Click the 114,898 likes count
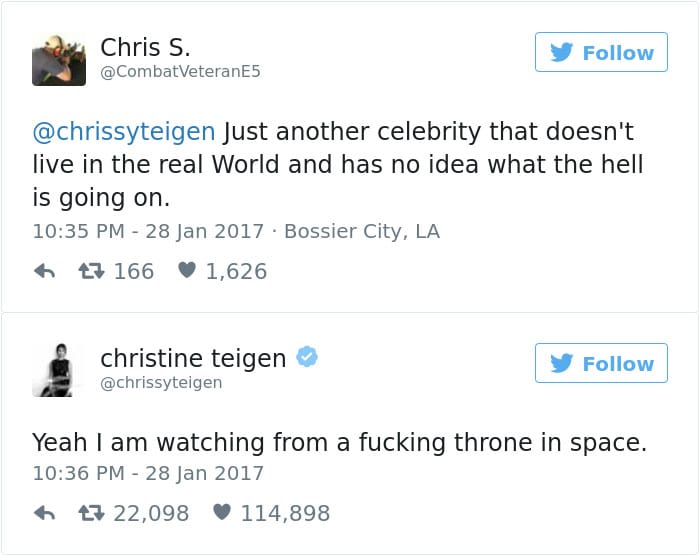The width and height of the screenshot is (700, 556). coord(285,514)
